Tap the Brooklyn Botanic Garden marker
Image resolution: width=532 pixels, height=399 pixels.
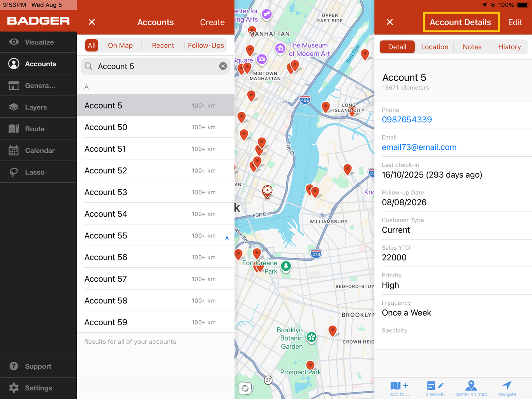tap(311, 337)
